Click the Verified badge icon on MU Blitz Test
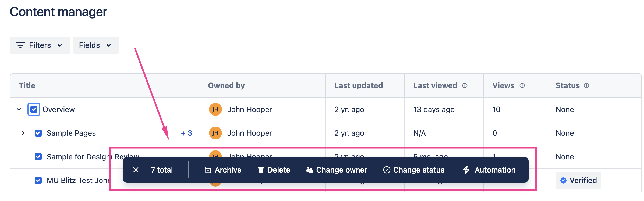Viewport: 644px width, 201px height. tap(563, 180)
